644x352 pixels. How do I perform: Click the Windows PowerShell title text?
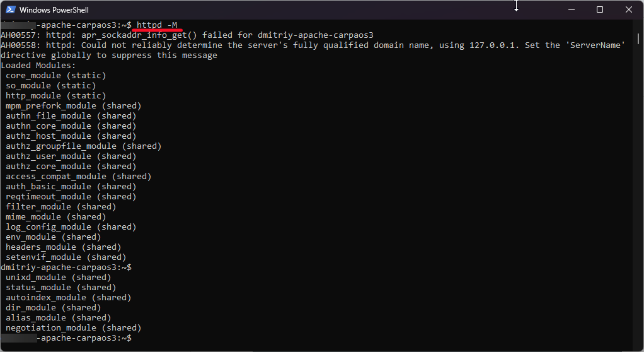(x=54, y=10)
